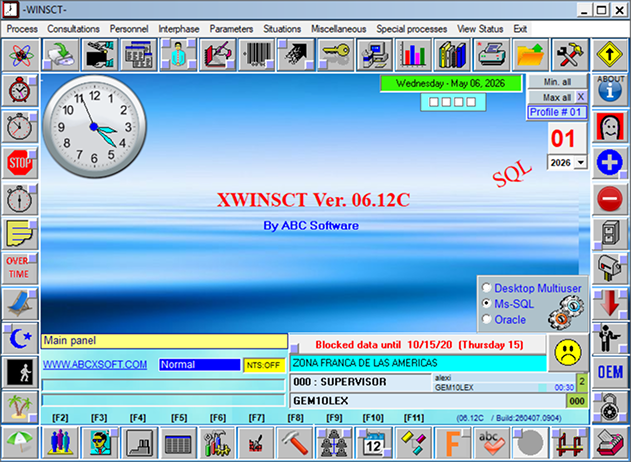The width and height of the screenshot is (631, 462).
Task: Click the atom icon in top toolbar
Action: 21,55
